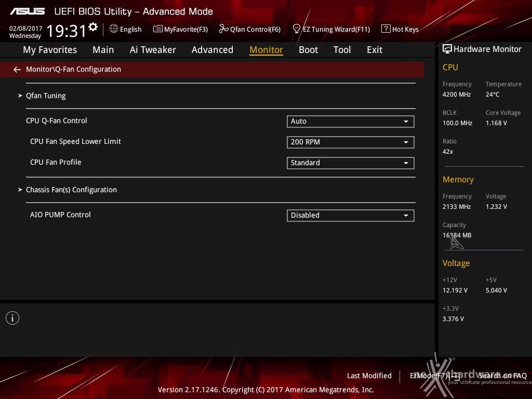Click the memory frequency value 2133 MHz
The height and width of the screenshot is (399, 532).
(x=457, y=207)
